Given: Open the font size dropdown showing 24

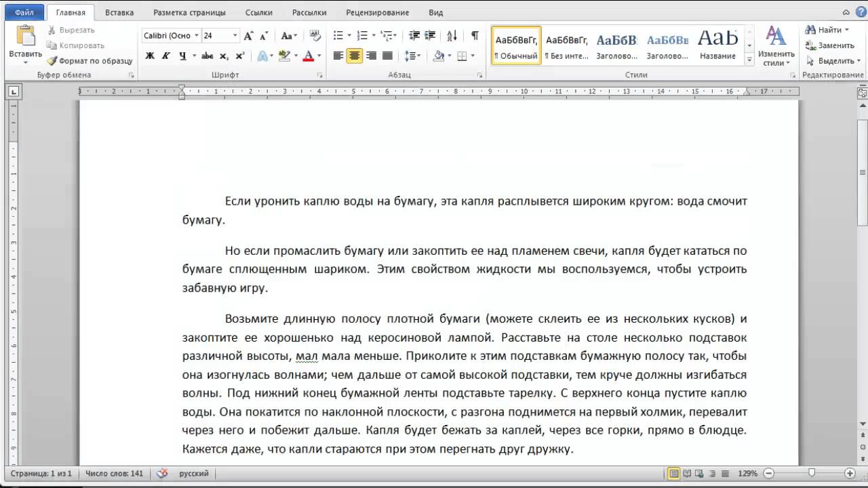Looking at the screenshot, I should coord(235,36).
